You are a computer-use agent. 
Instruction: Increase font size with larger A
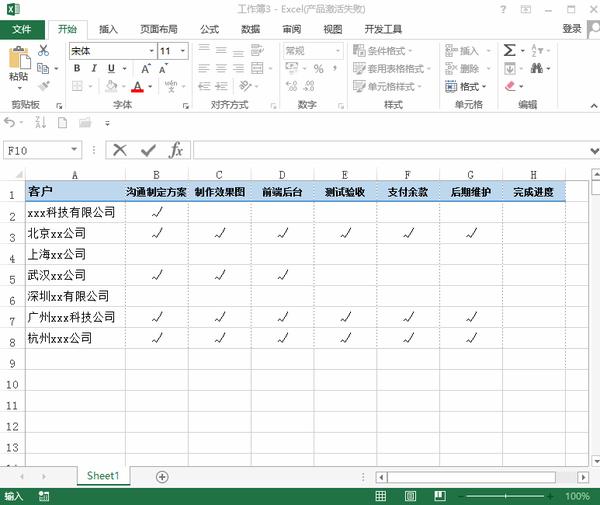click(145, 69)
